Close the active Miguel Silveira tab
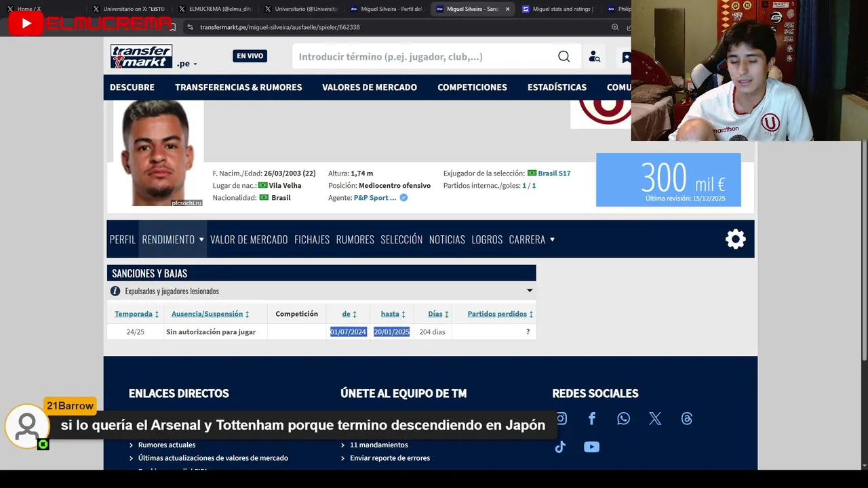The height and width of the screenshot is (488, 868). click(x=507, y=9)
